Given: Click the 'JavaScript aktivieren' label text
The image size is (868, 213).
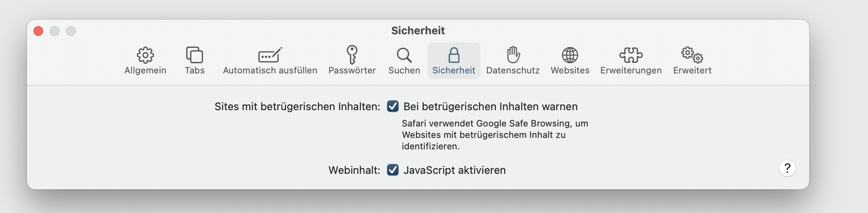Looking at the screenshot, I should point(454,170).
